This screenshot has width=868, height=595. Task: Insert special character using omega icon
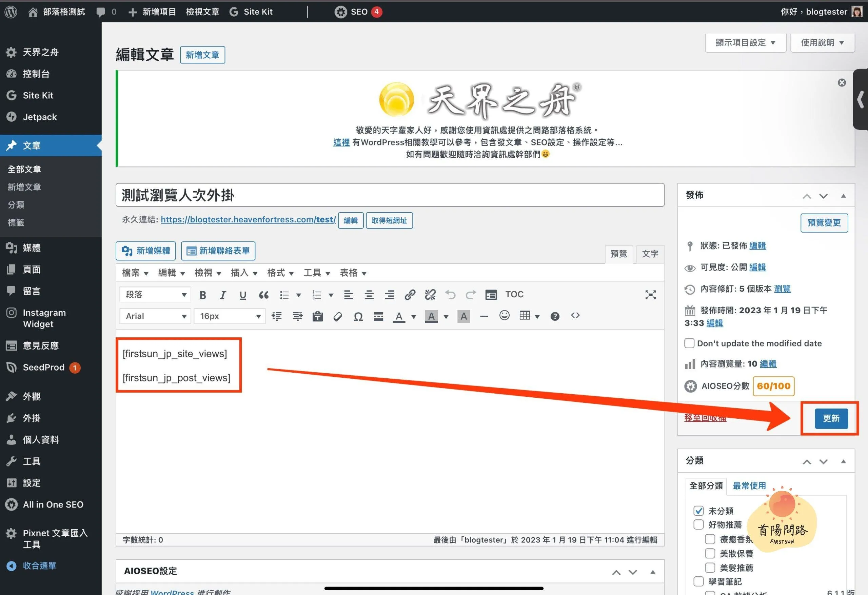[x=358, y=317]
